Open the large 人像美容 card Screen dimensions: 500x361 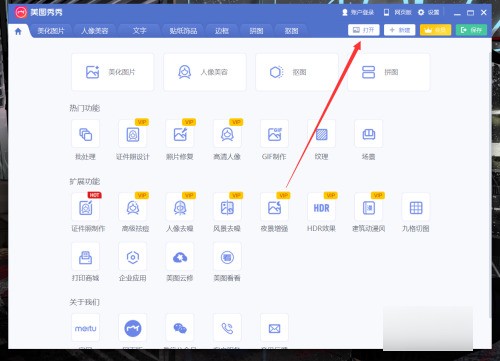pos(205,72)
